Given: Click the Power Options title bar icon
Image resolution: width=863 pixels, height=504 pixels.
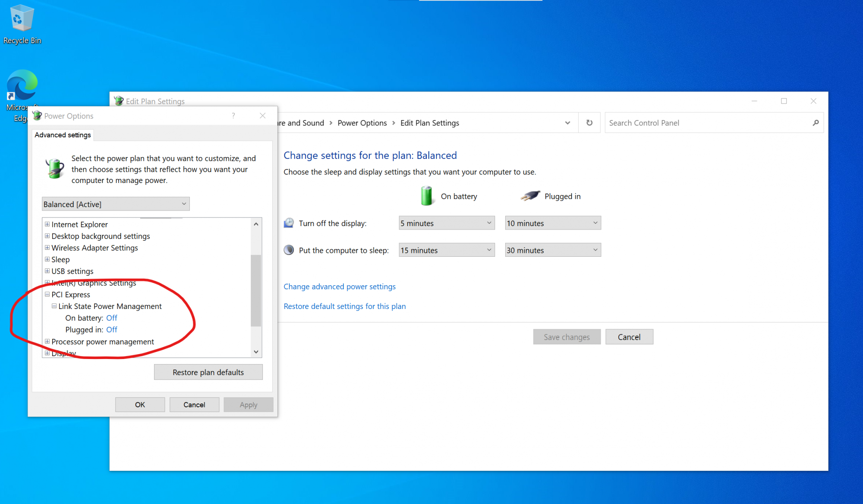Looking at the screenshot, I should (37, 116).
